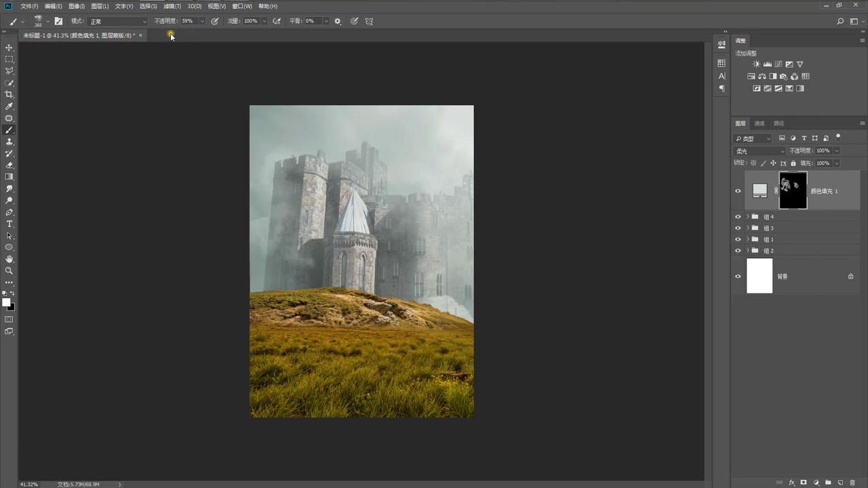Select the Dodge tool
The height and width of the screenshot is (488, 868).
click(x=9, y=201)
